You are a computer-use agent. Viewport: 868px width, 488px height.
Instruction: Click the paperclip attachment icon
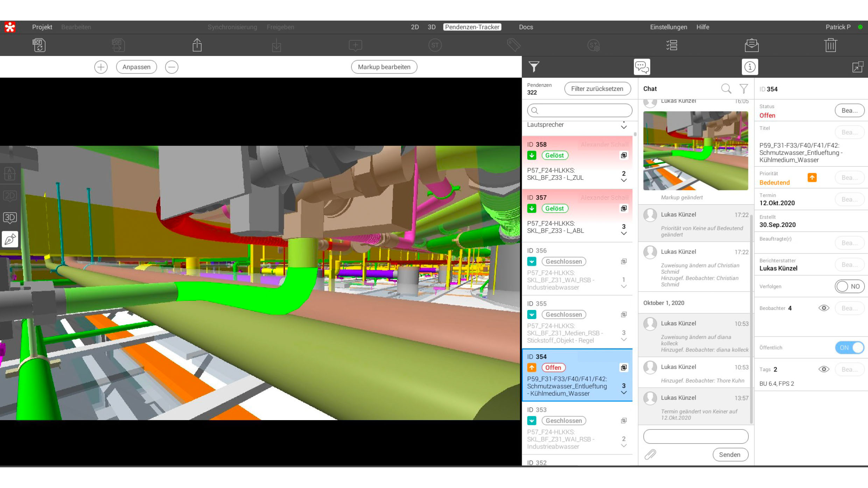pyautogui.click(x=650, y=454)
